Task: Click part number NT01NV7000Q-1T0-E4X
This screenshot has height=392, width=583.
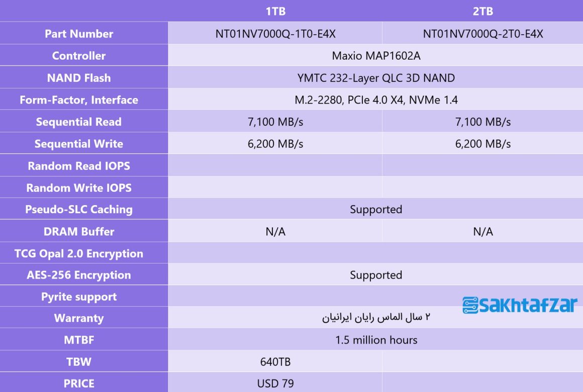Action: [275, 34]
